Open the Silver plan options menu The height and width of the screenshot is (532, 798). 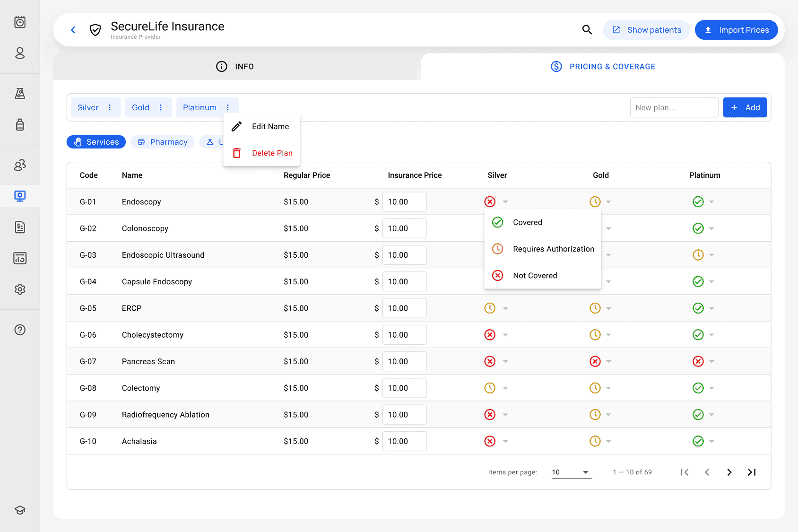coord(110,107)
